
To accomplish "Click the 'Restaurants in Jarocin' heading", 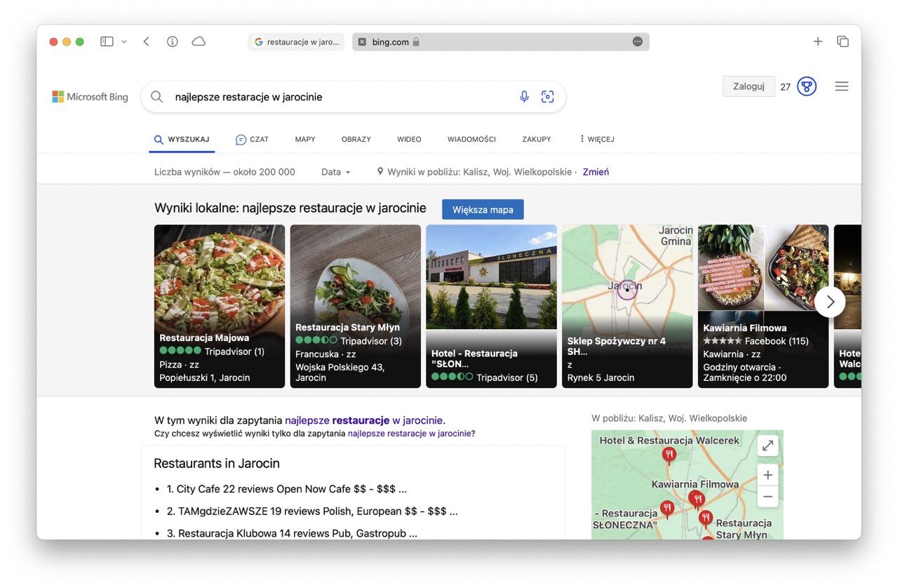I will [x=217, y=463].
